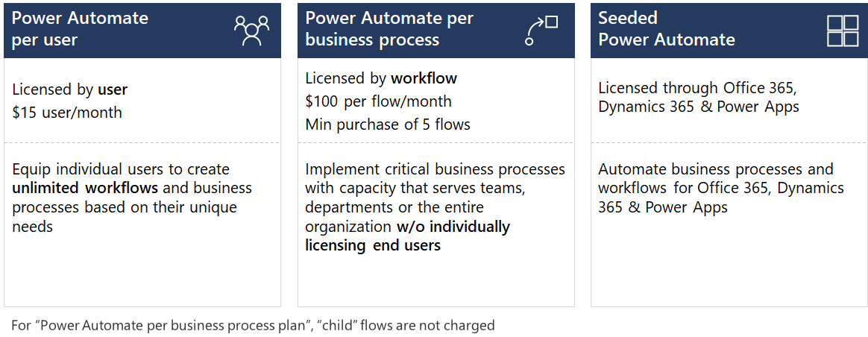Click the '$100 per flow/month' price text
The height and width of the screenshot is (337, 868).
(x=378, y=101)
